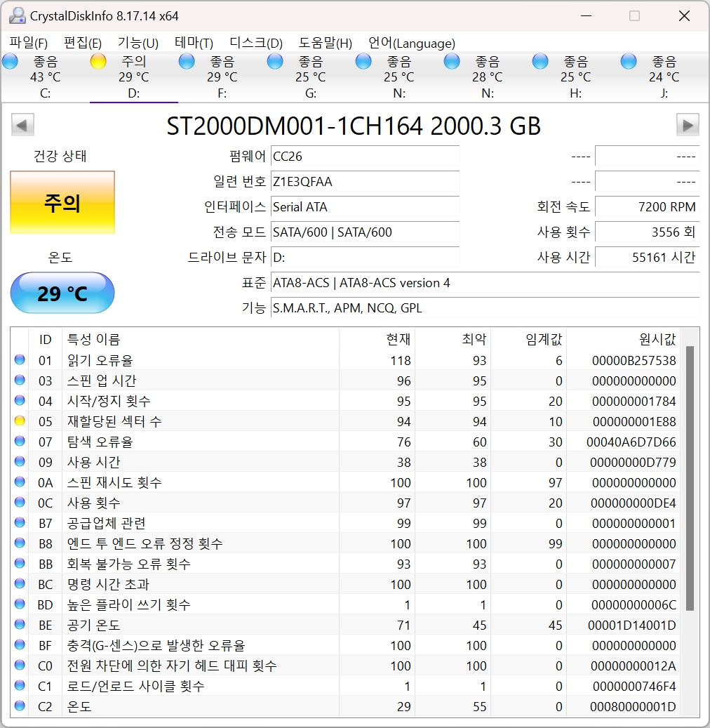Select the J: disk tab at 24 °C

tap(664, 77)
